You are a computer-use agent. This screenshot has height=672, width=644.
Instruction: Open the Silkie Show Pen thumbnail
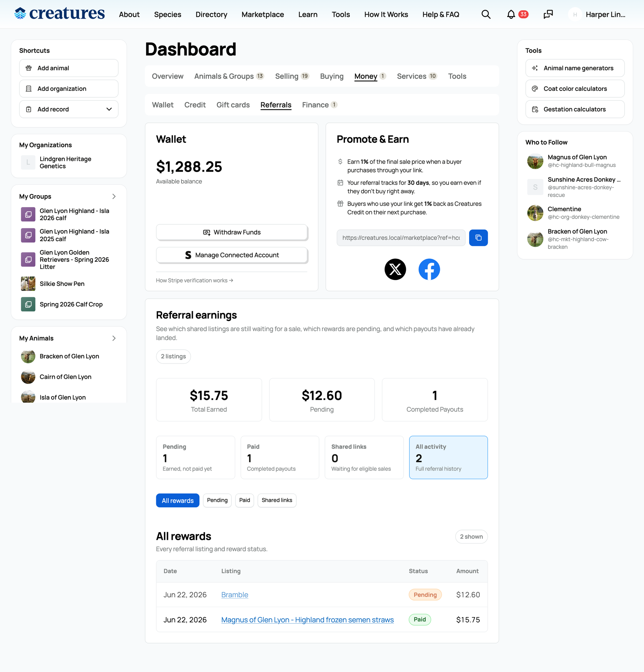coord(28,284)
